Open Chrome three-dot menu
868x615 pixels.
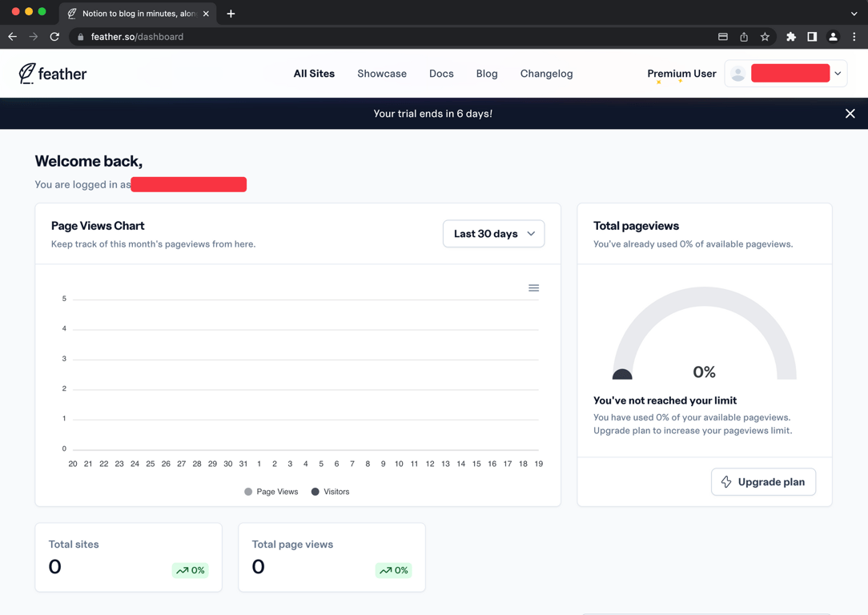[x=854, y=37]
